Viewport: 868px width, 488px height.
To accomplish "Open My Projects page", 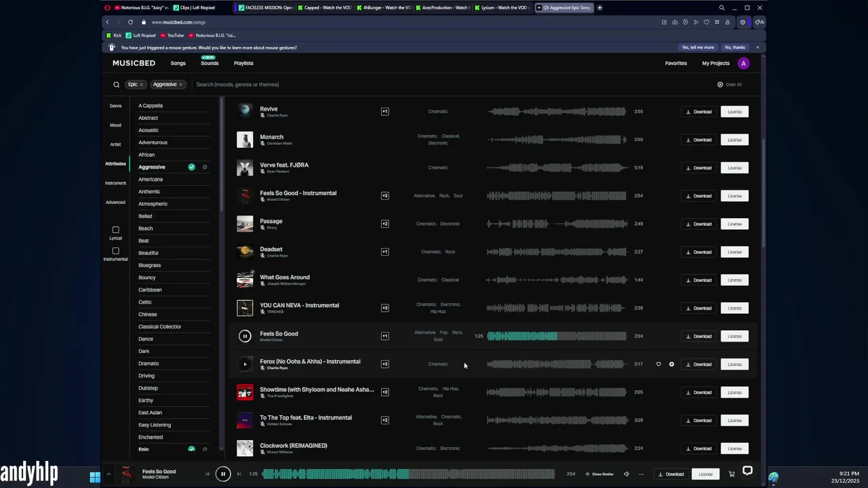I will (715, 63).
